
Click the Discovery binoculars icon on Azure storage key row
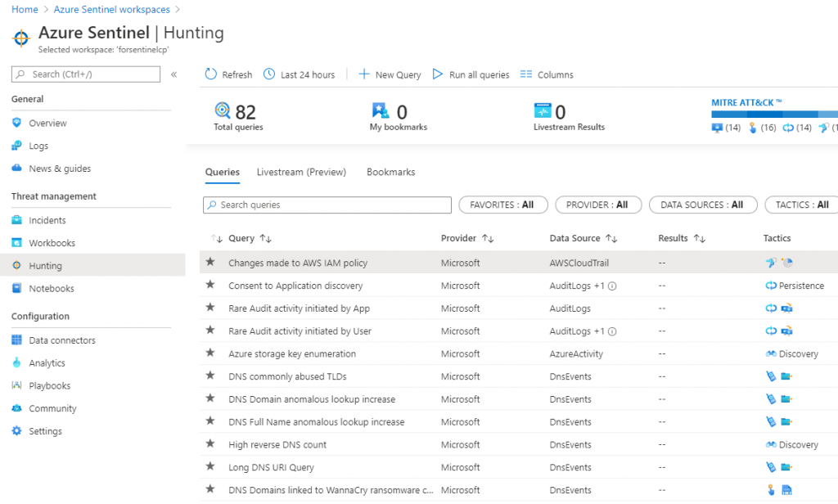(771, 353)
